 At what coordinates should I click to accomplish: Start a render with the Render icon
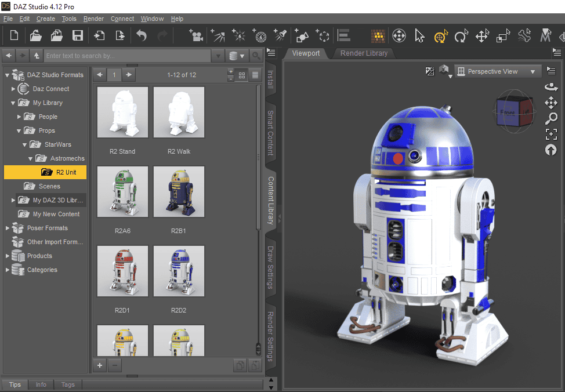click(x=378, y=36)
